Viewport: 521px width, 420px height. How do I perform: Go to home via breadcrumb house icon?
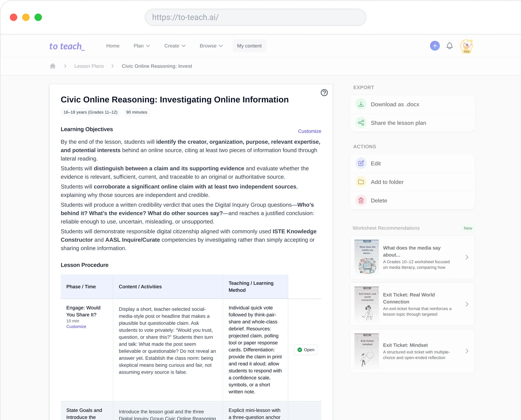click(53, 66)
